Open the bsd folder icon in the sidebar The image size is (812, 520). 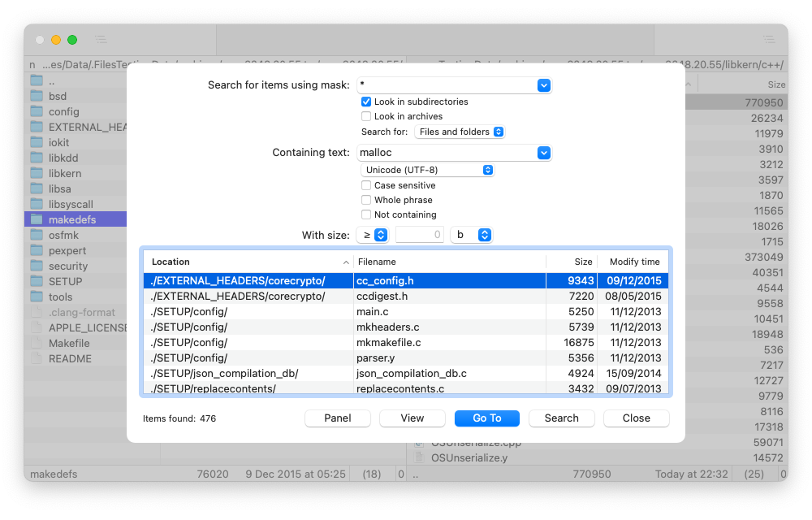pos(36,95)
